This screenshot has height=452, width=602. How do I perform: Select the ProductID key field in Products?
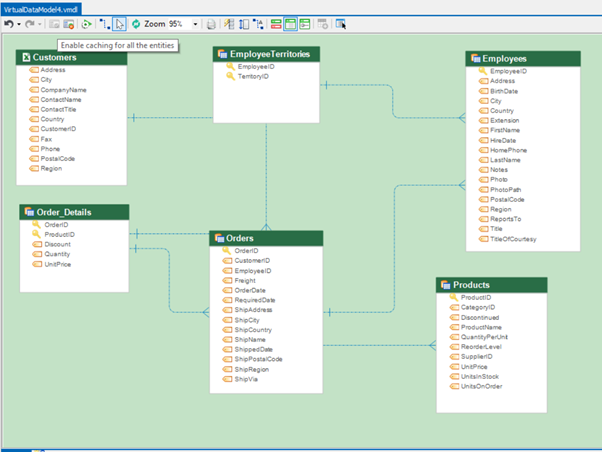tap(475, 298)
